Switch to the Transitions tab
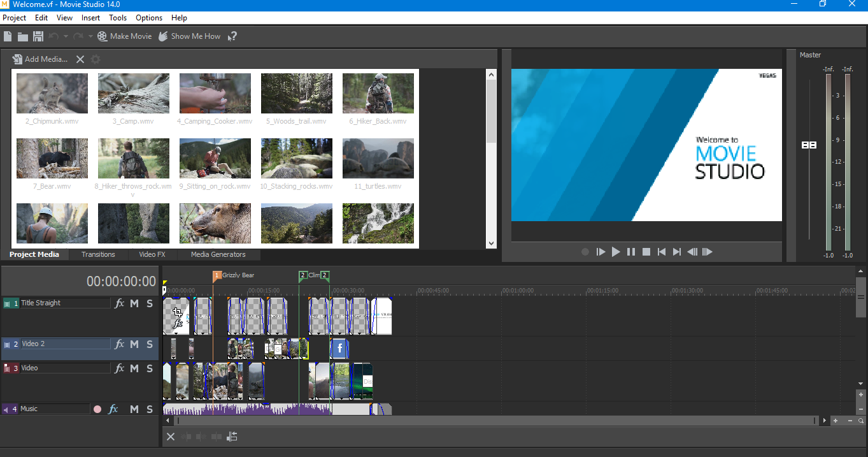 pos(98,254)
